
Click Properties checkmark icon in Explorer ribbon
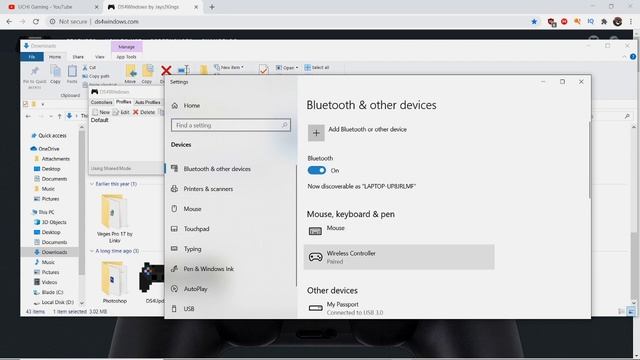pyautogui.click(x=264, y=70)
